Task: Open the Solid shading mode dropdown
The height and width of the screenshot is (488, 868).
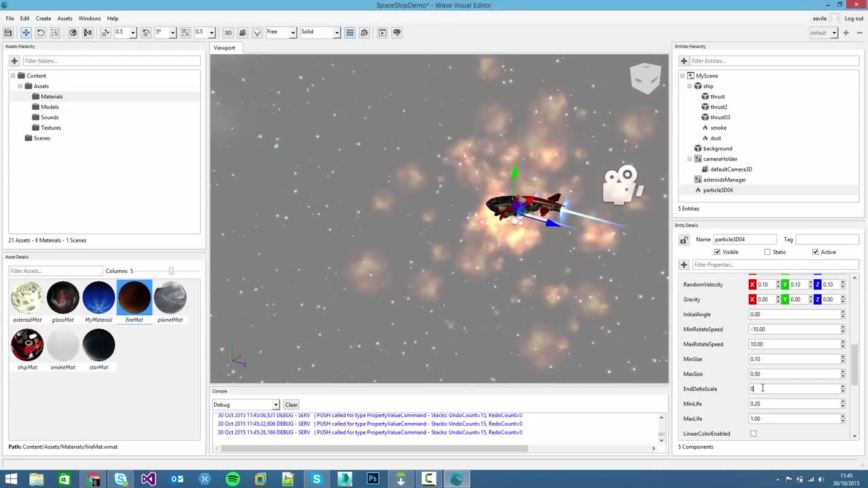Action: tap(336, 32)
